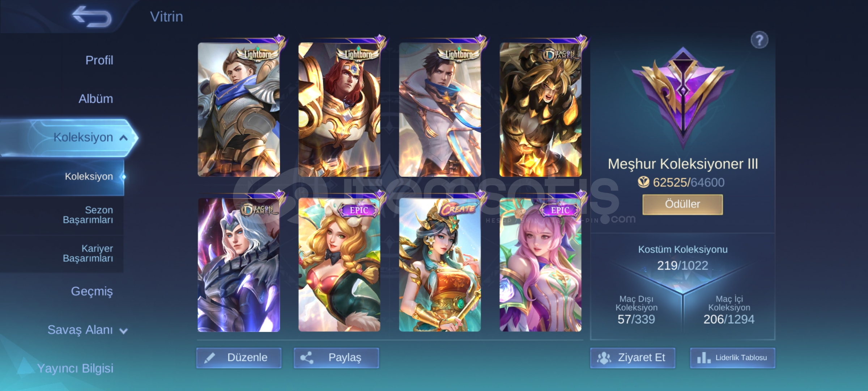The image size is (868, 391).
Task: Tap the back arrow icon
Action: (92, 16)
